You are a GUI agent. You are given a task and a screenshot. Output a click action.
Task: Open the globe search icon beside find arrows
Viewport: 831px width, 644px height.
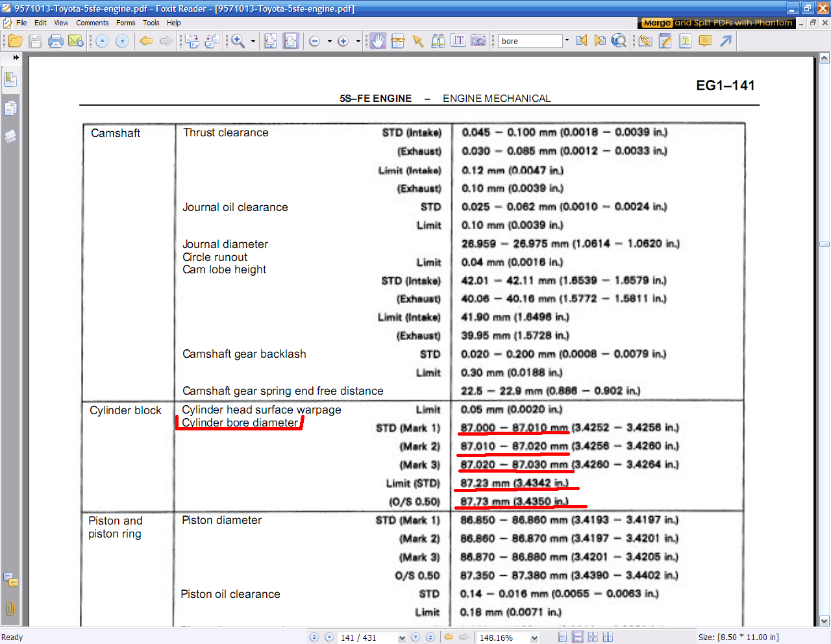[619, 41]
